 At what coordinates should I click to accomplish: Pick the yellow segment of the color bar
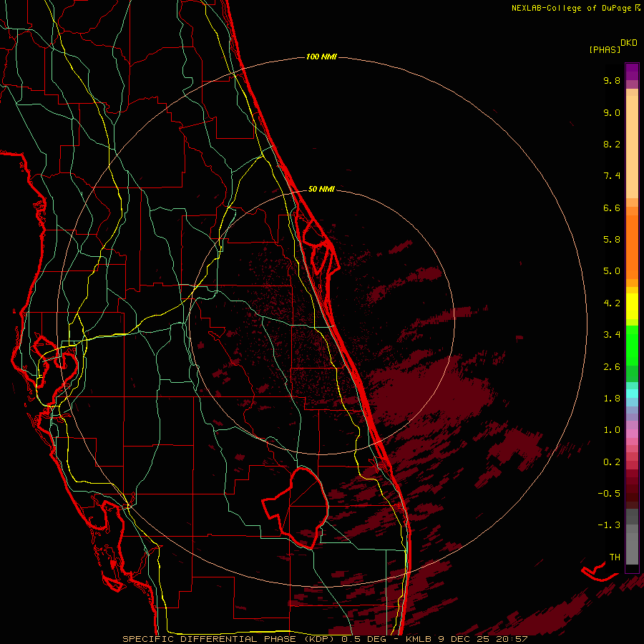pyautogui.click(x=632, y=306)
